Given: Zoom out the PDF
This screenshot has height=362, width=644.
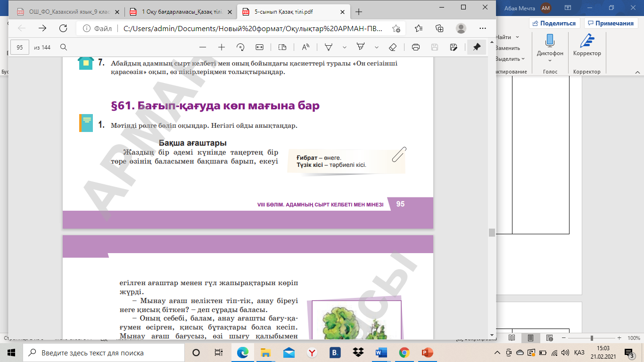Looking at the screenshot, I should [203, 47].
